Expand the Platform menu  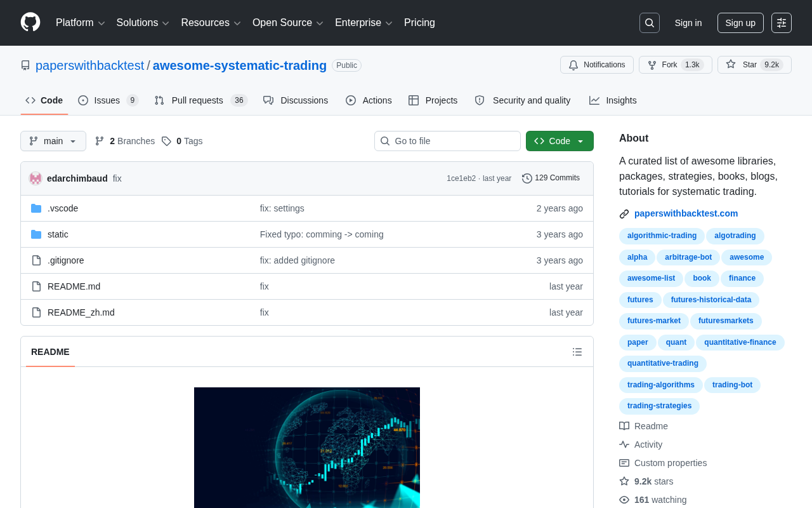coord(81,23)
